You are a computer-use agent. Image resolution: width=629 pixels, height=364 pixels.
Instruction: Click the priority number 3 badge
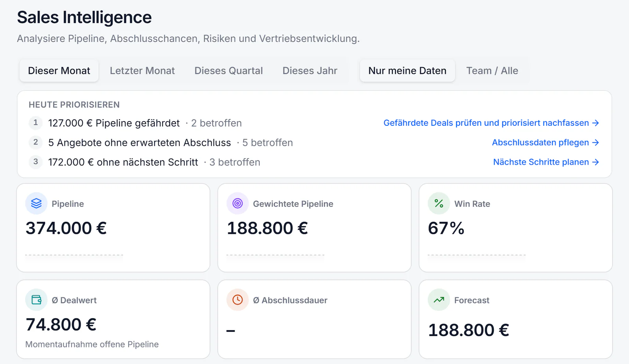(x=36, y=162)
